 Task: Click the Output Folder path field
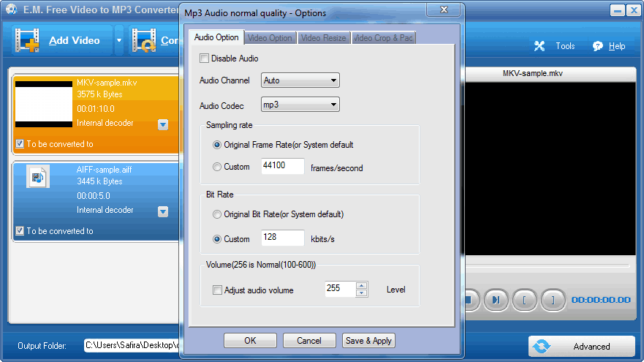[132, 346]
